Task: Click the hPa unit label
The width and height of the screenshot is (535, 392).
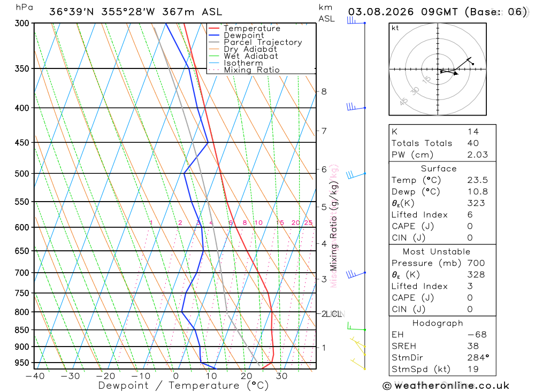Action: pyautogui.click(x=24, y=7)
